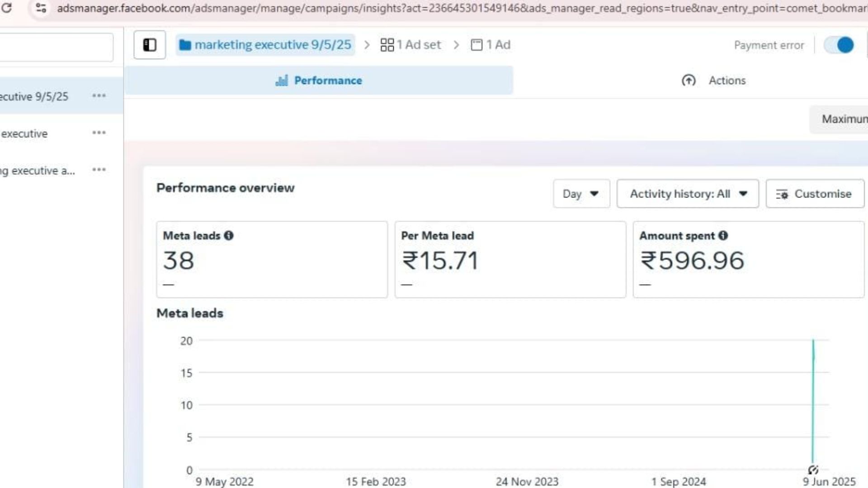868x488 pixels.
Task: Open the Day granularity dropdown
Action: click(x=581, y=194)
